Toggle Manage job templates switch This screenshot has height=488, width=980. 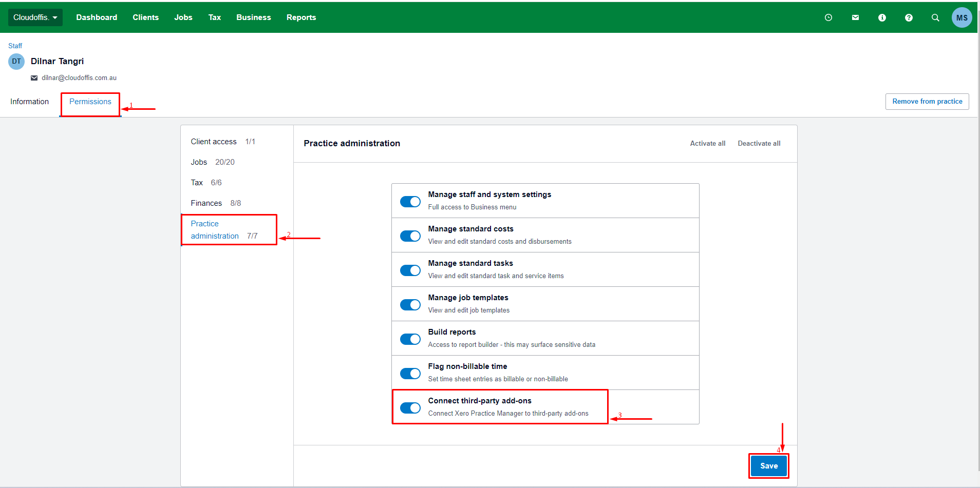point(410,305)
